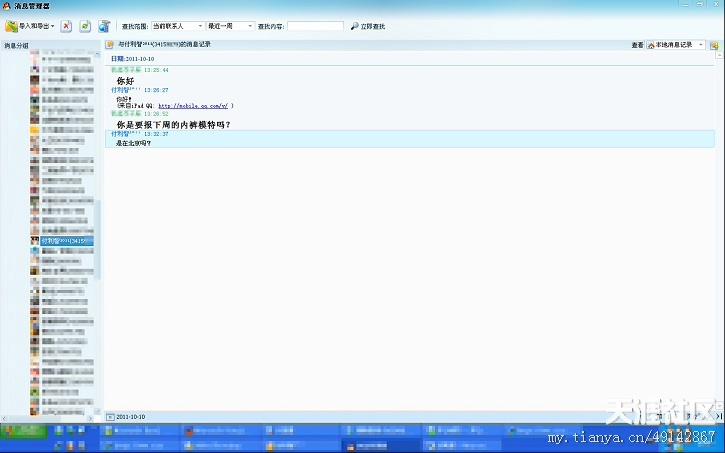The width and height of the screenshot is (725, 453).
Task: Click the 13:32:37 message sender line
Action: (x=140, y=134)
